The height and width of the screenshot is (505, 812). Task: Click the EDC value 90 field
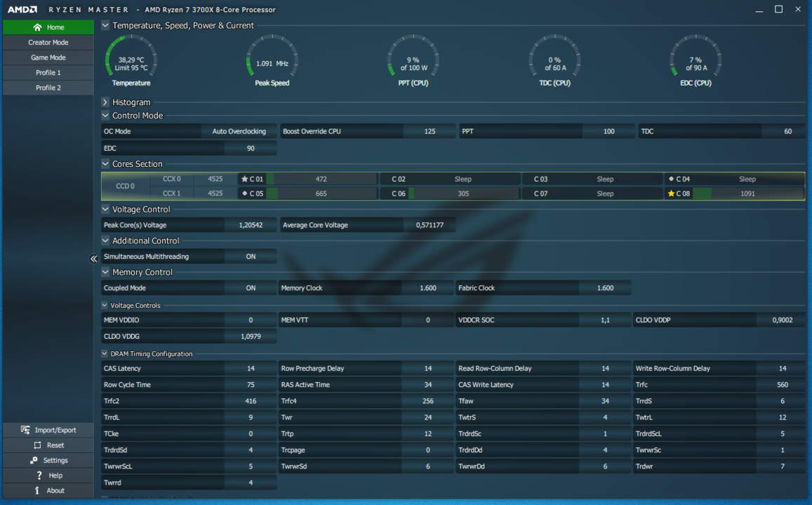click(251, 148)
